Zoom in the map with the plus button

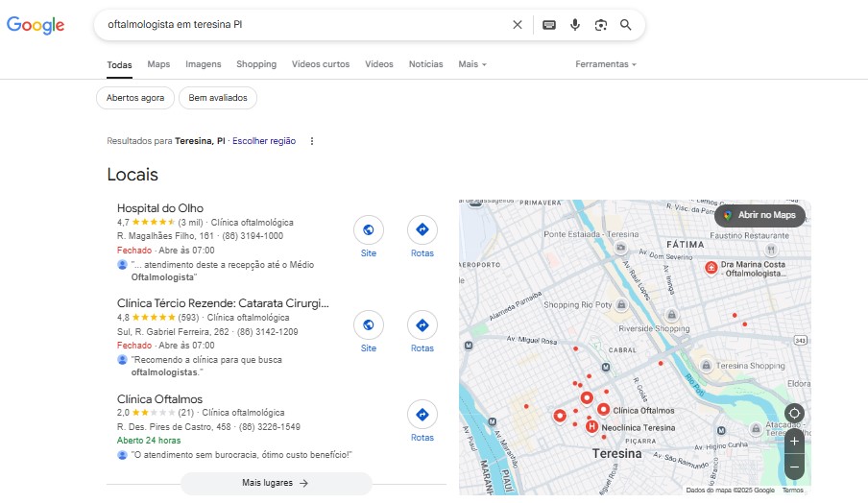pos(794,441)
